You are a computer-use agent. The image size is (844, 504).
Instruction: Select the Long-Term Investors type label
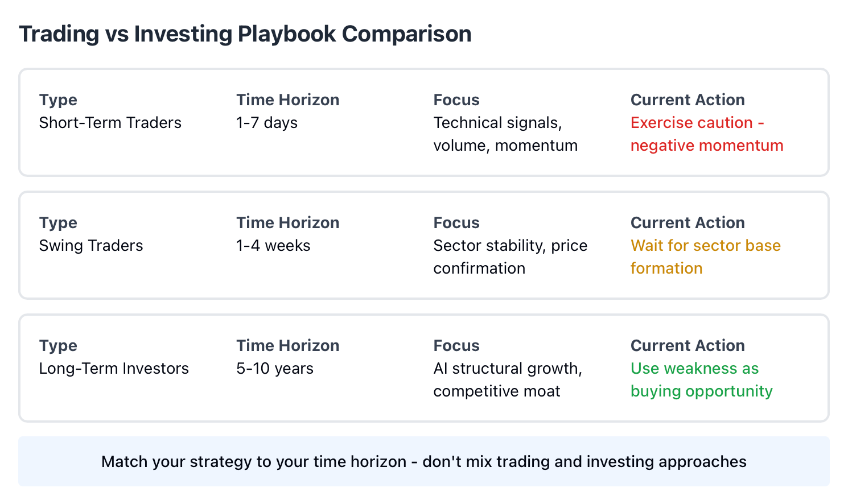pyautogui.click(x=114, y=369)
